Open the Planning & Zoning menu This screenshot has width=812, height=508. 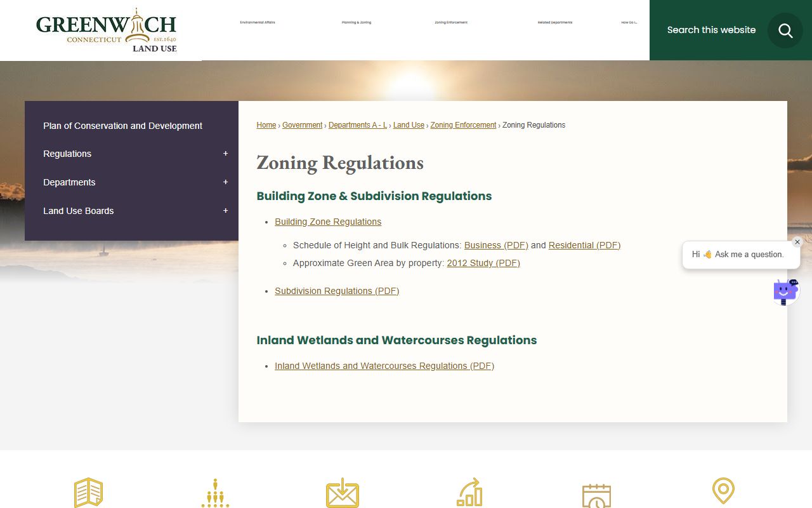coord(356,22)
